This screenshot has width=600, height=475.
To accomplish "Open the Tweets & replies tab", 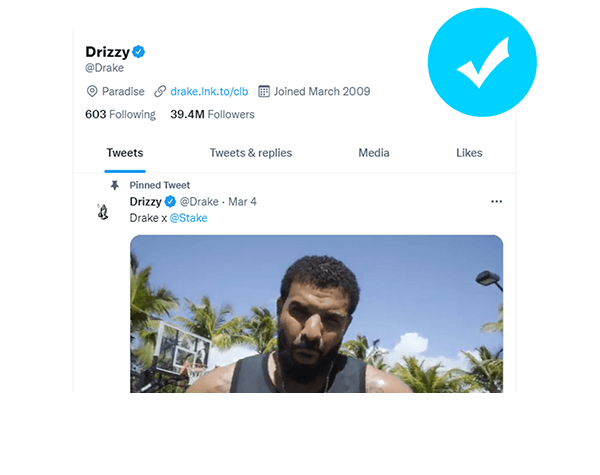I will pos(250,153).
